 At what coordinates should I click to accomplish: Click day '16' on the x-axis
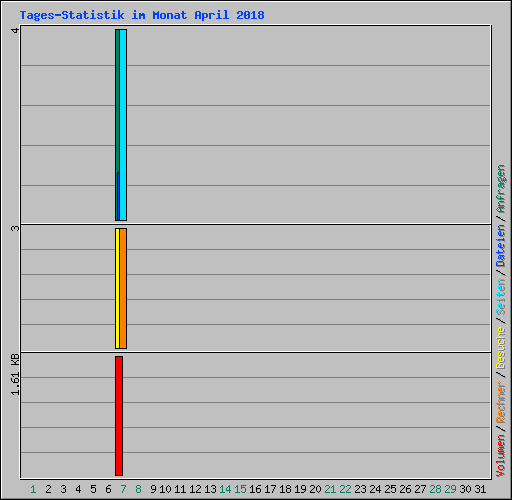pos(255,489)
